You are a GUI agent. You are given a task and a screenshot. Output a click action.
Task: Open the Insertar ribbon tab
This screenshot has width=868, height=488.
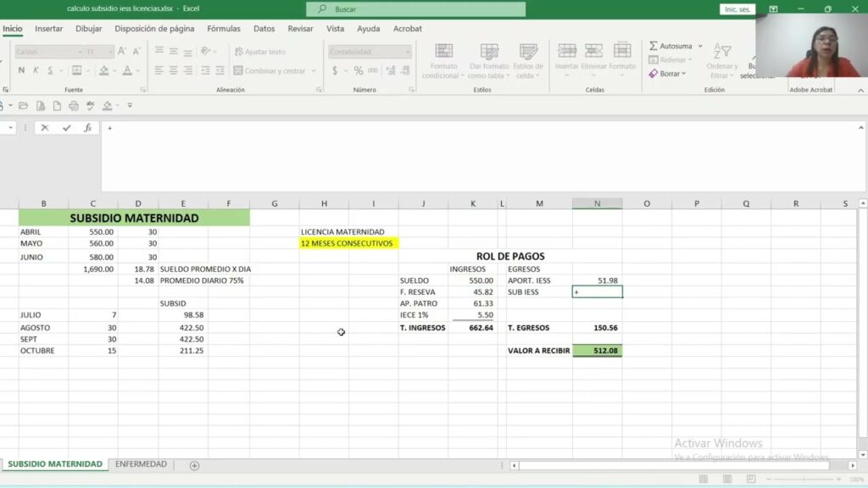point(48,29)
